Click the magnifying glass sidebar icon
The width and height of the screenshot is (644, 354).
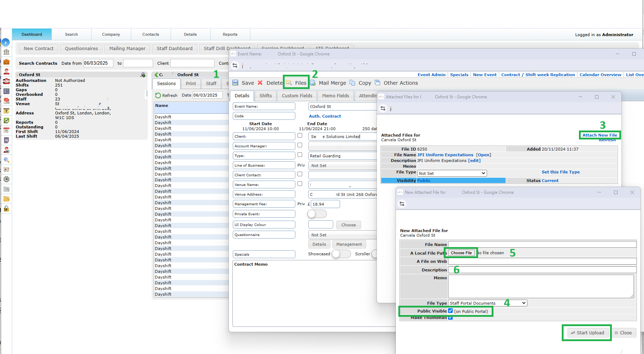tap(6, 160)
